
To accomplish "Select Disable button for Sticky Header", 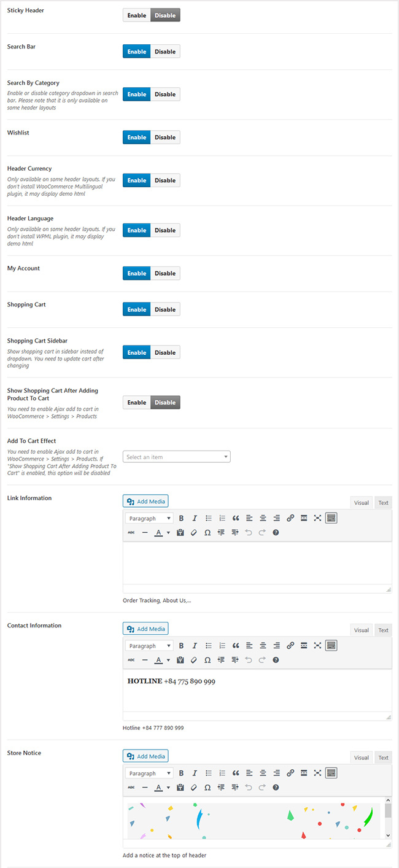I will [165, 15].
